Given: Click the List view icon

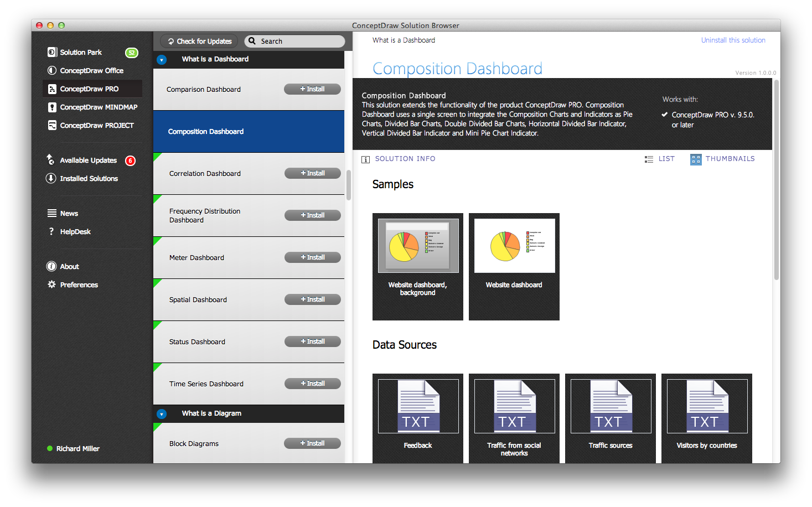Looking at the screenshot, I should coord(649,159).
